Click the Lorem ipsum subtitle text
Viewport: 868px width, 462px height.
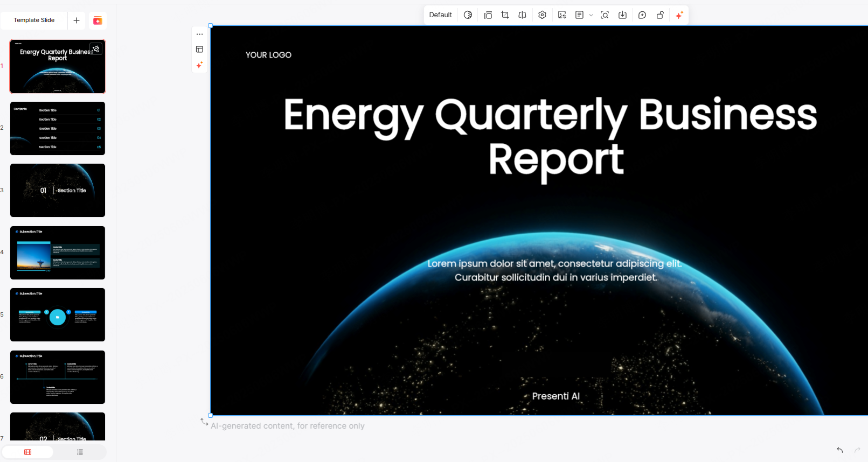tap(555, 270)
